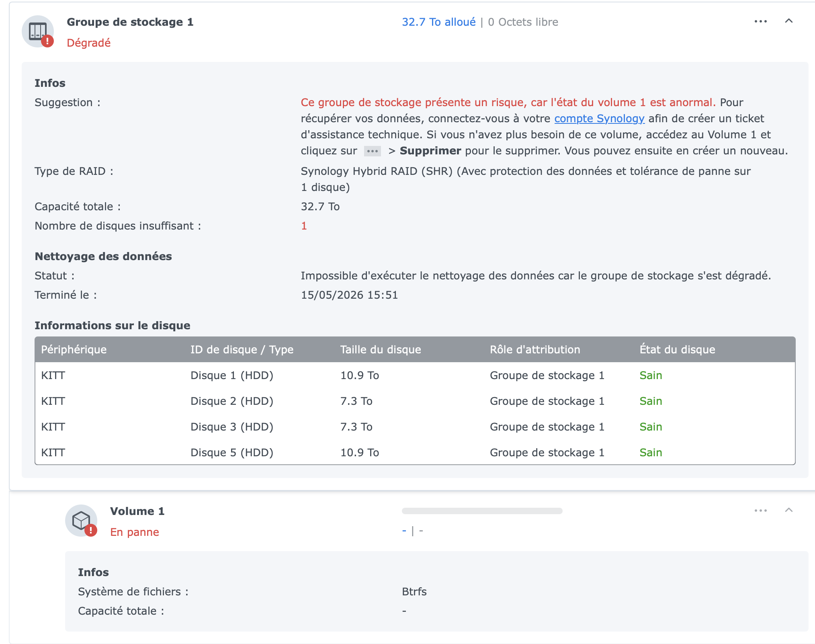Sort by ID de disque / Type column
This screenshot has width=815, height=644.
242,350
